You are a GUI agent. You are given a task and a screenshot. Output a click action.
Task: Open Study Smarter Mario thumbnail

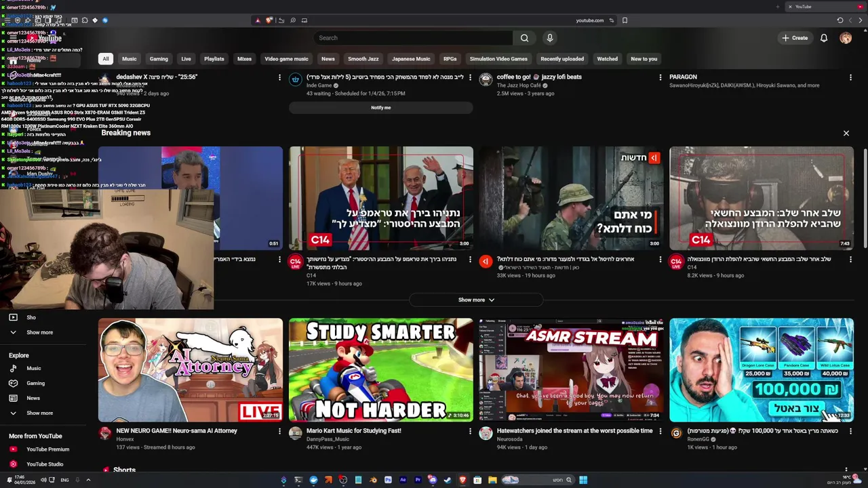381,370
